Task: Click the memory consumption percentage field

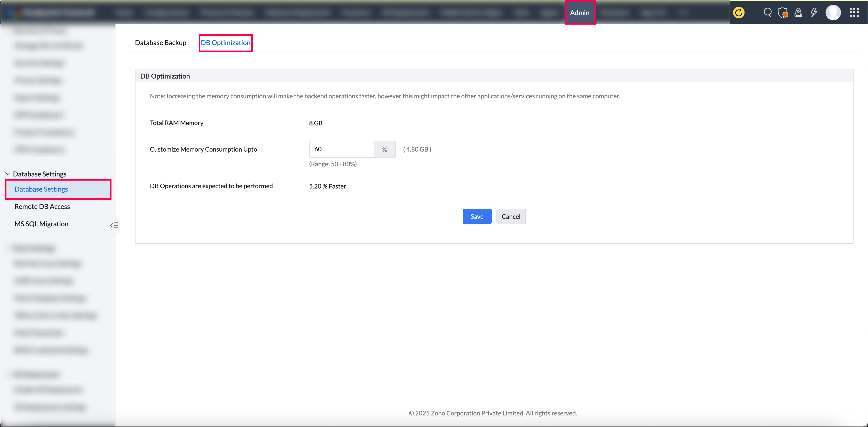Action: point(341,149)
